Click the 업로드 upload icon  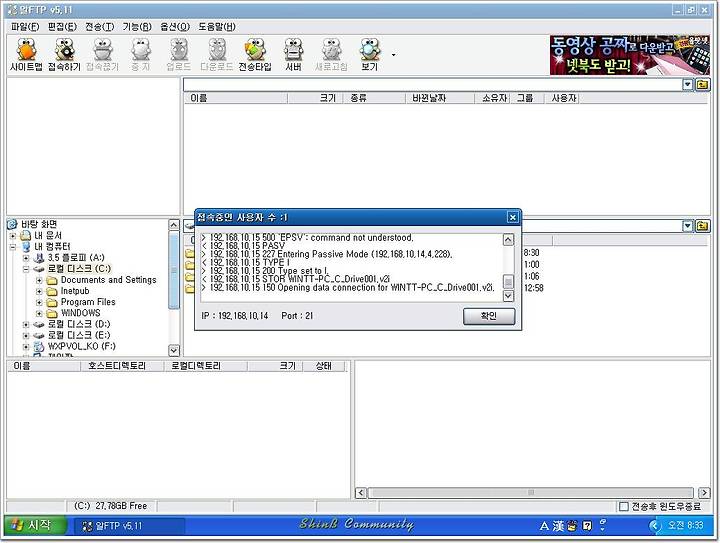tap(179, 55)
